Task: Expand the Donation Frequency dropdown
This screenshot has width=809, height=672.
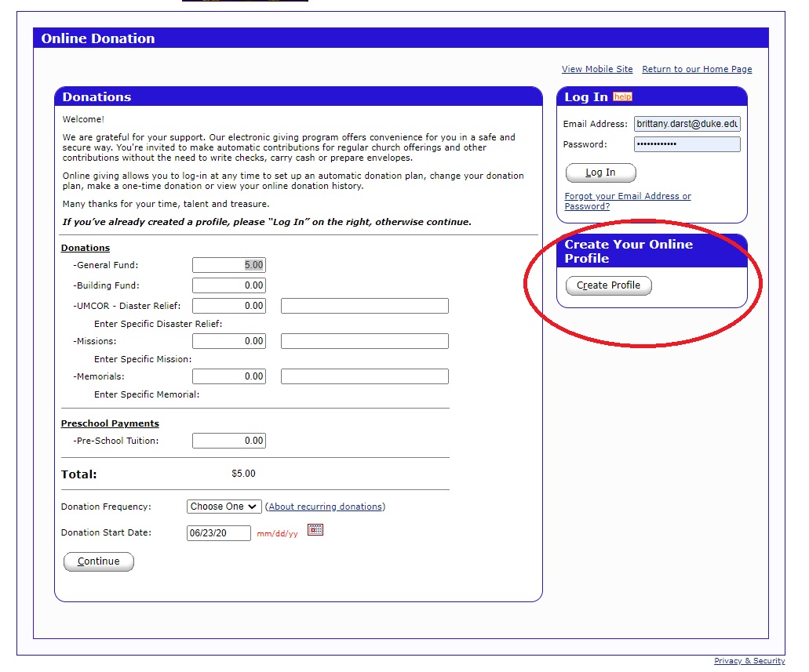Action: point(224,507)
